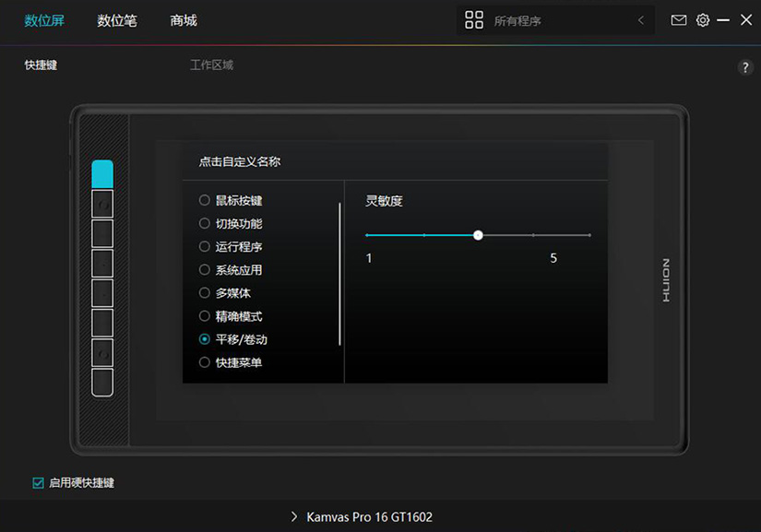Click the help question mark icon
Screen dimensions: 761x532
(x=745, y=67)
